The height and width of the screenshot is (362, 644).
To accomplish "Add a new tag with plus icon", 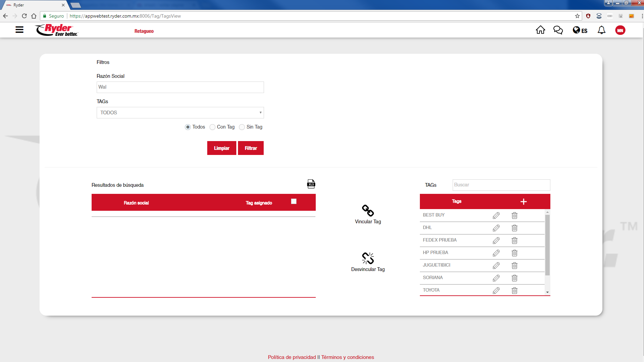I will 523,202.
